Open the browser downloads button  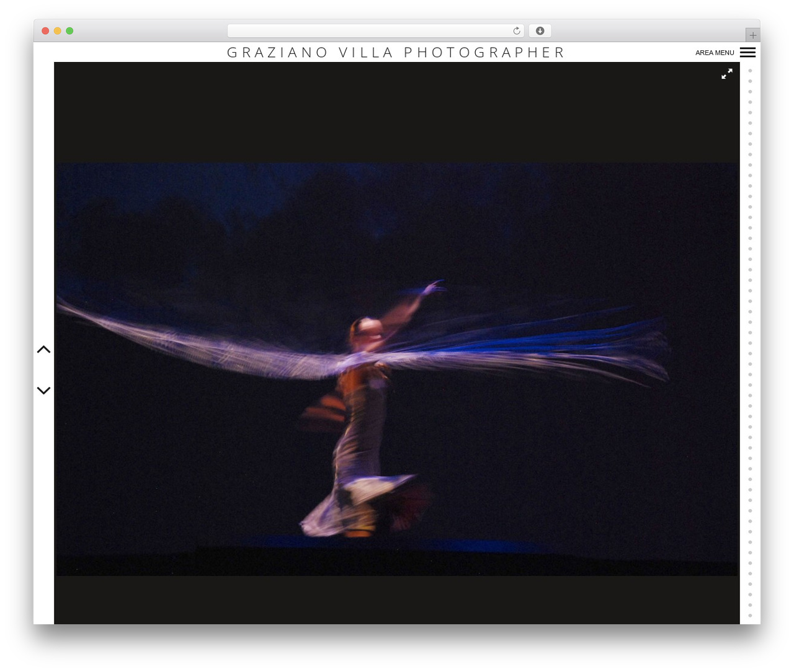[x=540, y=31]
